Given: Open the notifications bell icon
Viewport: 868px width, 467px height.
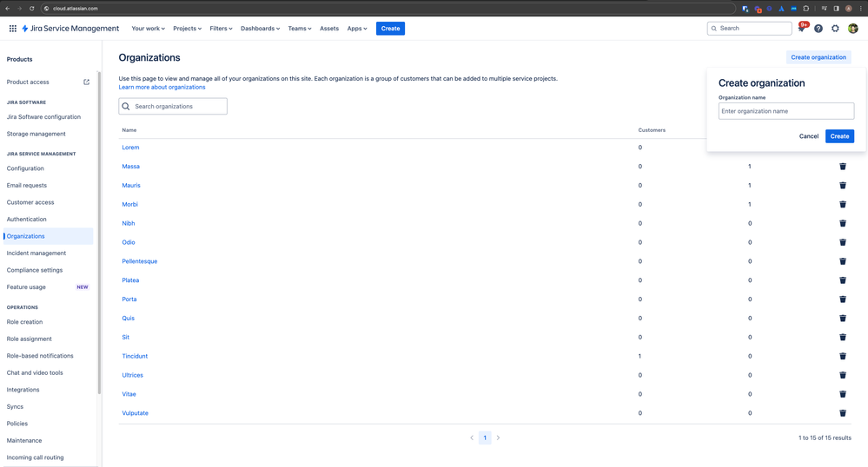Looking at the screenshot, I should pyautogui.click(x=802, y=29).
